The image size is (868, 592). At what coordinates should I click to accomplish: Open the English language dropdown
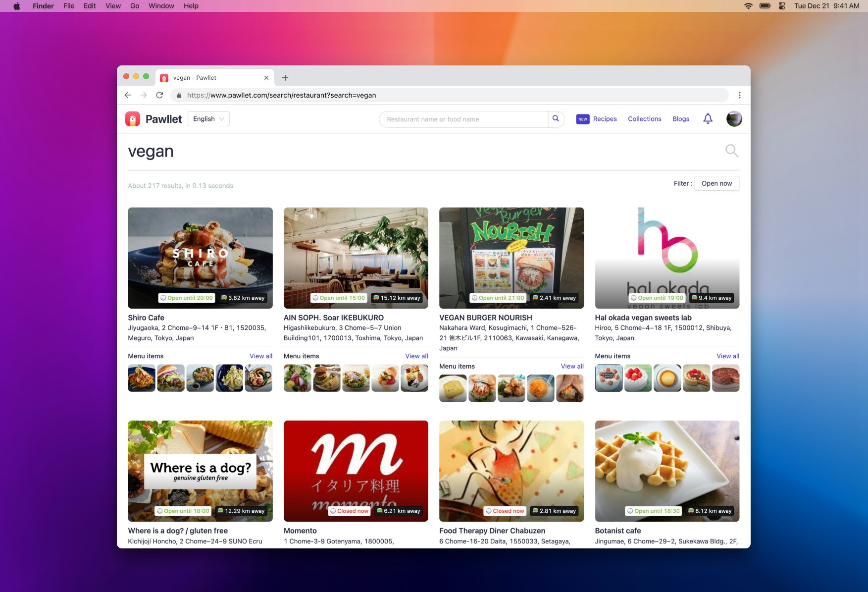coord(208,119)
